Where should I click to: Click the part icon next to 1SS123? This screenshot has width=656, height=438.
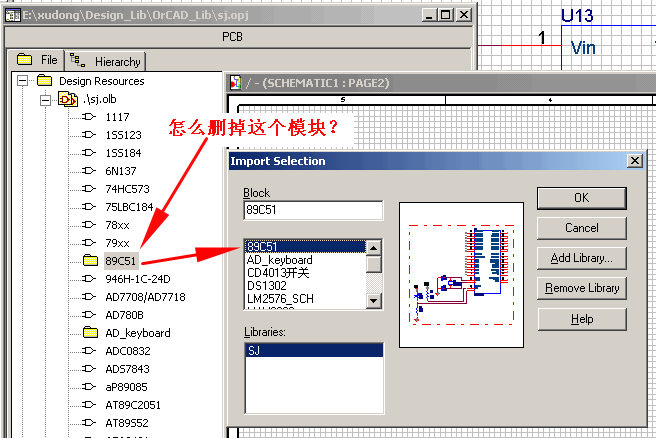click(89, 135)
